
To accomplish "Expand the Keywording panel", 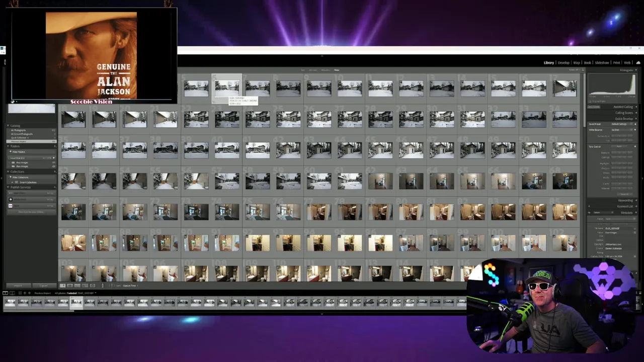I will (636, 200).
